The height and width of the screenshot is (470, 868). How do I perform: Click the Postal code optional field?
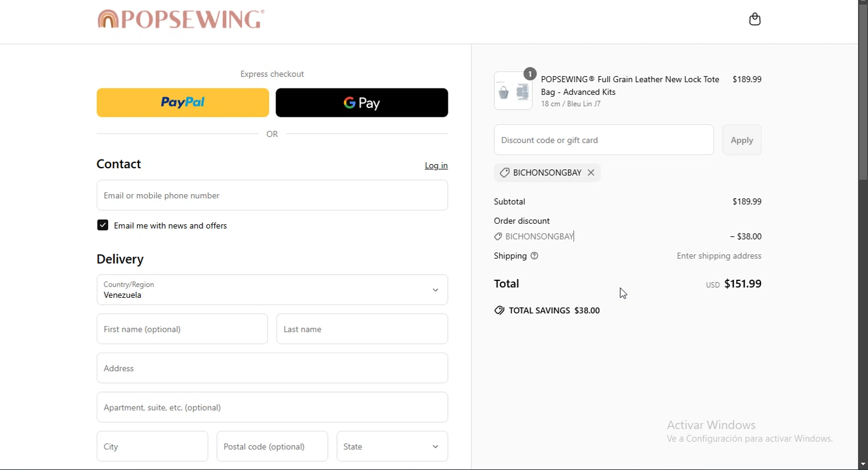[x=273, y=446]
